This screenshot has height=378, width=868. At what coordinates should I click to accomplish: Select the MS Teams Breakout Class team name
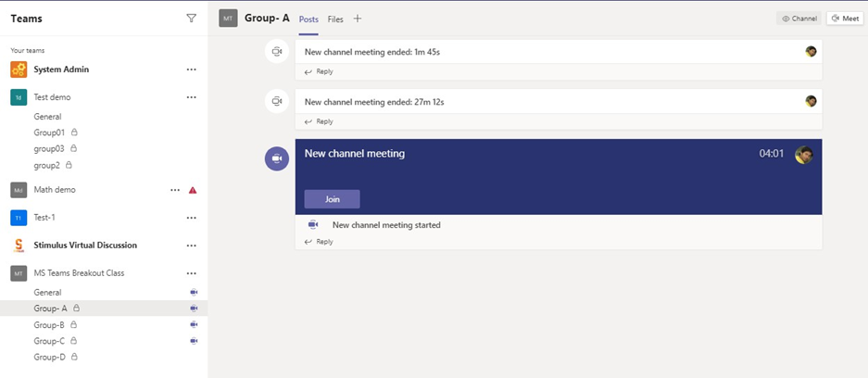[79, 273]
